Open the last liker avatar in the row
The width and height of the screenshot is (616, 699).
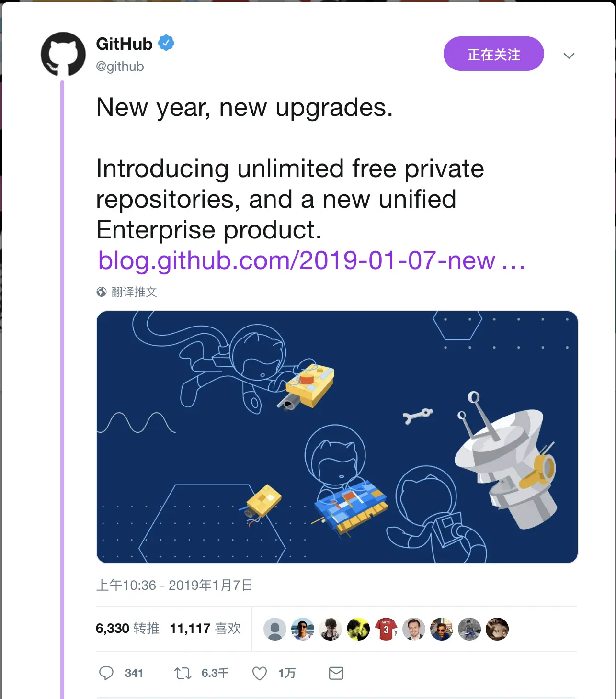tap(497, 629)
